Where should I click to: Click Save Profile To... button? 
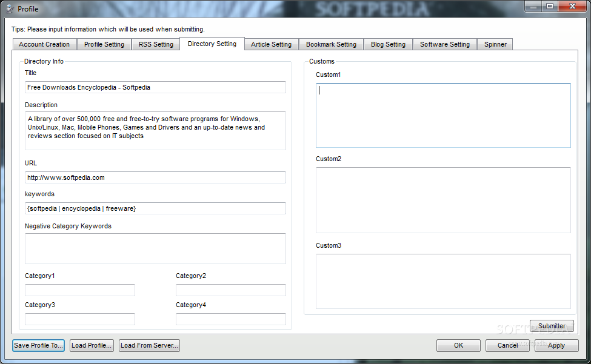(38, 346)
